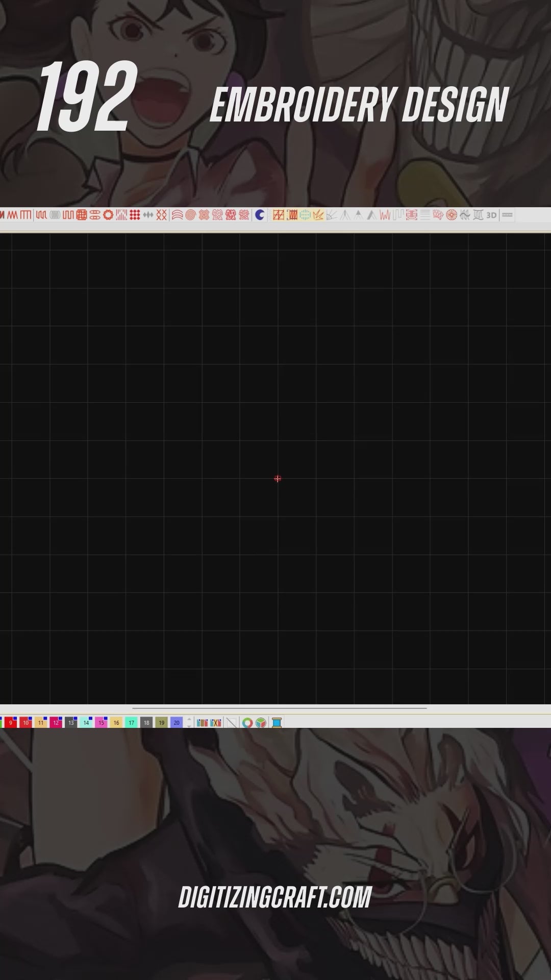The width and height of the screenshot is (551, 980).
Task: Choose magenta color swatch 12
Action: [x=56, y=723]
